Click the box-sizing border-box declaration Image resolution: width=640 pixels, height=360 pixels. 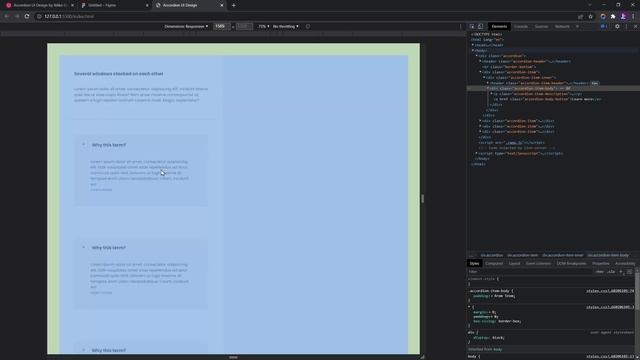pyautogui.click(x=497, y=321)
